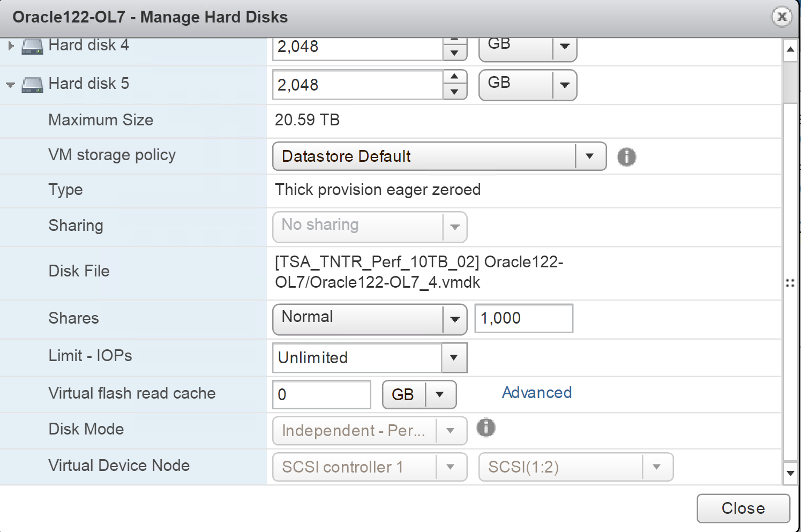Open Virtual flash read cache unit dropdown
Image resolution: width=801 pixels, height=532 pixels.
point(440,395)
